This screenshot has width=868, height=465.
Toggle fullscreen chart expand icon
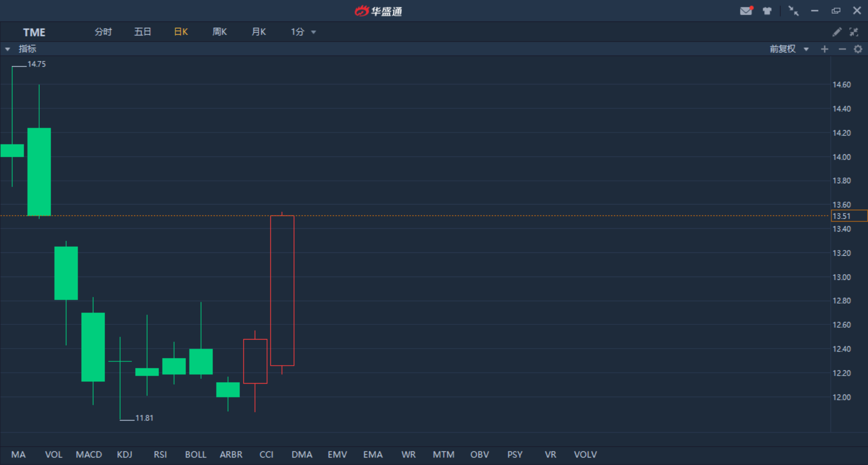pos(854,32)
